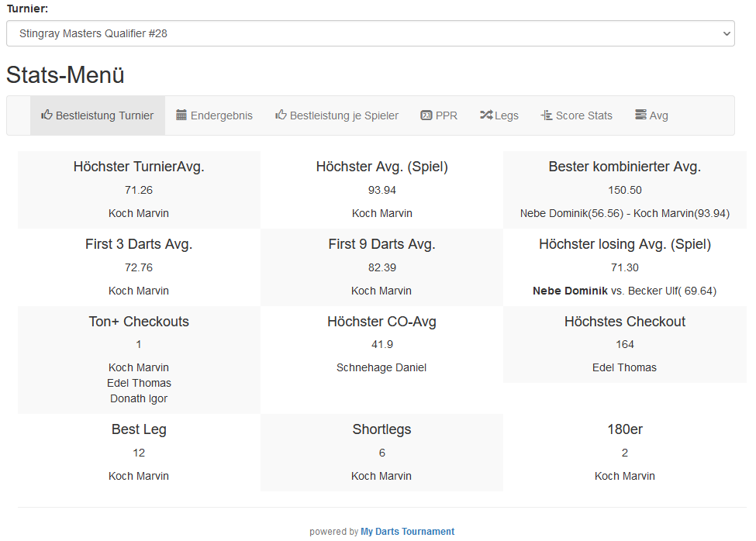The height and width of the screenshot is (541, 756).
Task: Click bold Nebe Dominik in losing average
Action: coord(570,291)
